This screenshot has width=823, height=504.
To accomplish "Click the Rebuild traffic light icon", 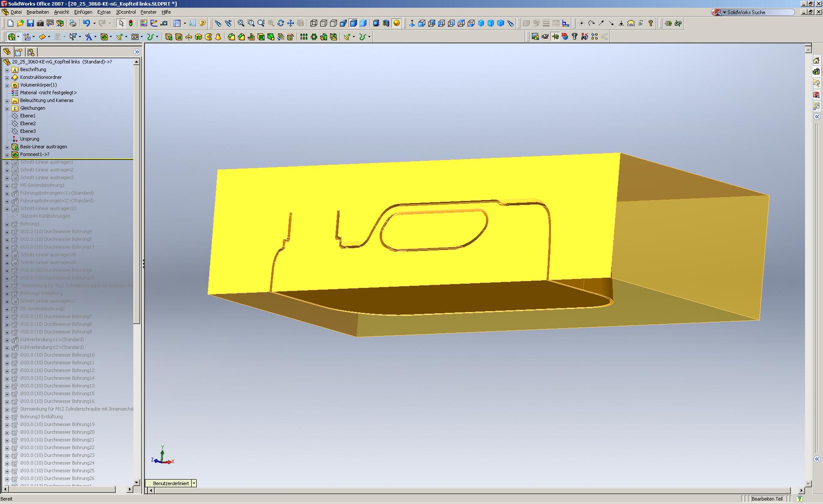I will pos(131,23).
